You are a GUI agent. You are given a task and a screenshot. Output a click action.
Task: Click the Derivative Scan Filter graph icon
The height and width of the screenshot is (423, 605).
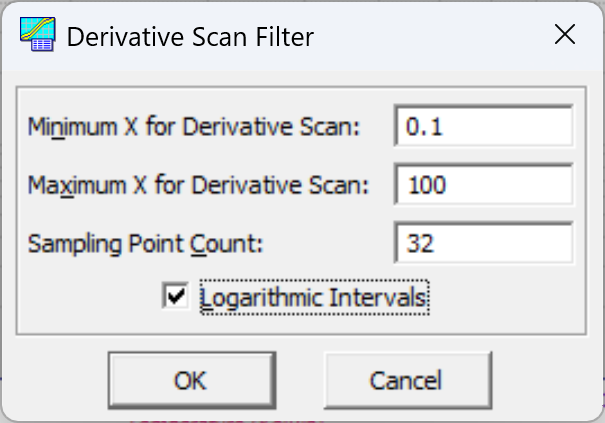[x=37, y=34]
